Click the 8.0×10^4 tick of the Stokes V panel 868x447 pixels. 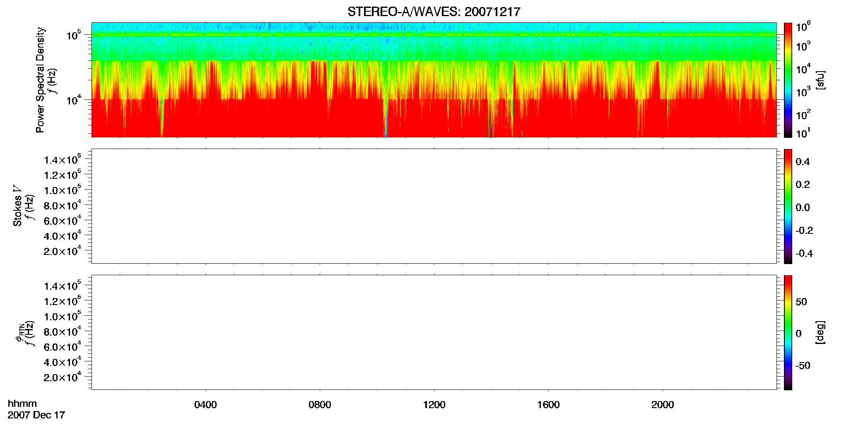click(x=62, y=205)
